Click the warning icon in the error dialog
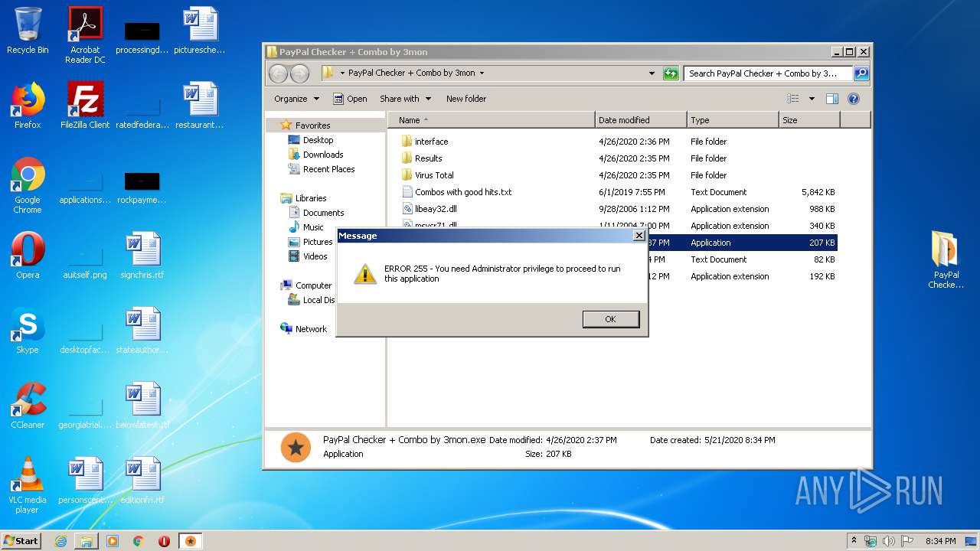Screen dimensions: 980x551 365,274
